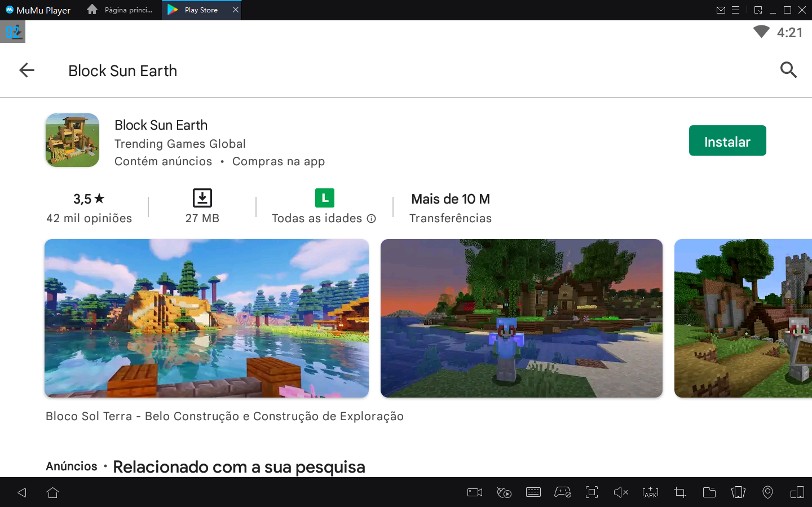Screen dimensions: 812x507
Task: Open the MuMu hamburger menu
Action: 735,10
